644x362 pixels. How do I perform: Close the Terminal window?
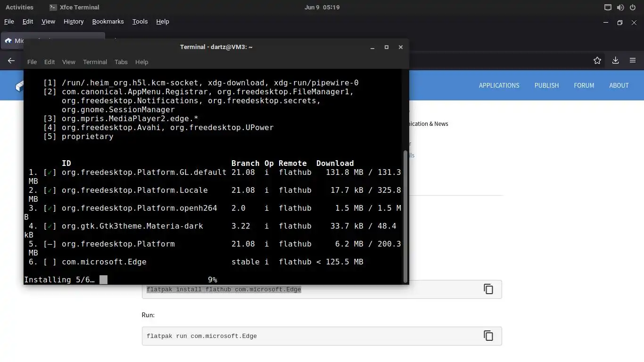401,47
